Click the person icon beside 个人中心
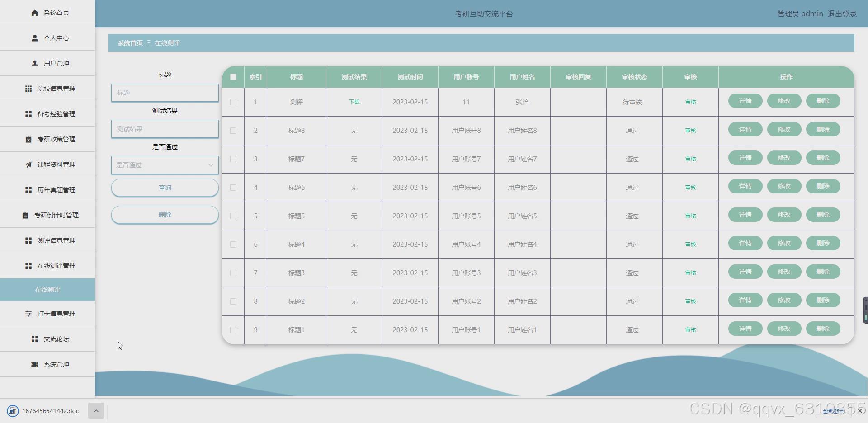Viewport: 868px width, 423px height. coord(35,38)
